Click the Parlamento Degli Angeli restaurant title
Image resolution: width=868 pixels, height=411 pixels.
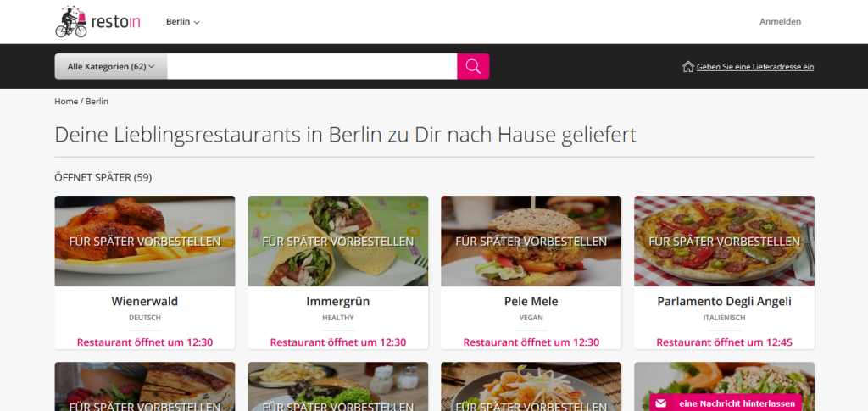pos(724,302)
